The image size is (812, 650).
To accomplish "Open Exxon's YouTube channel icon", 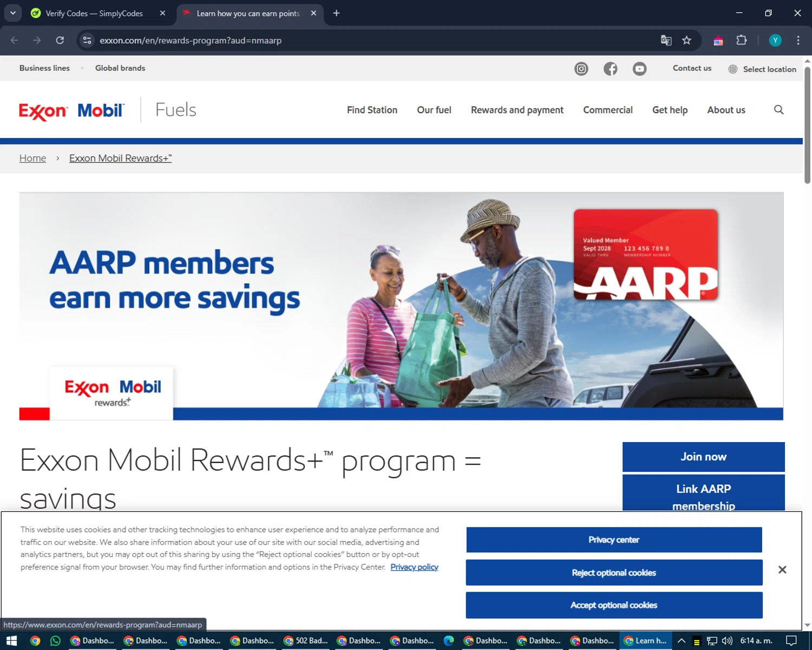I will point(639,69).
